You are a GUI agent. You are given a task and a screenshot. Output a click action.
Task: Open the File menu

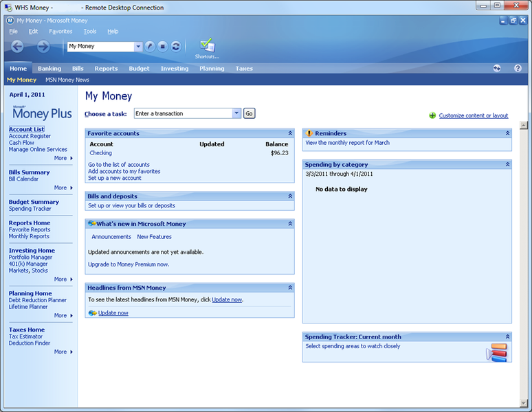tap(13, 31)
